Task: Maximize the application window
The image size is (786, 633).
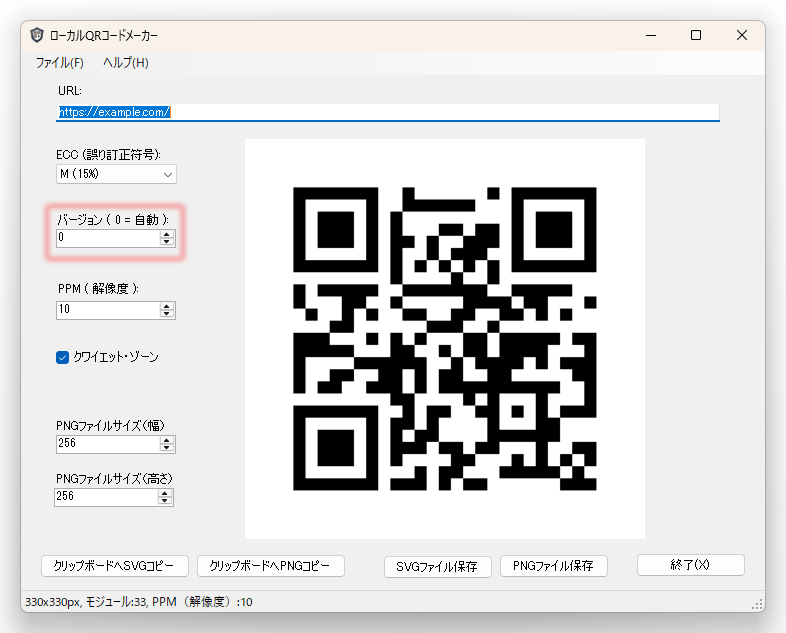Action: tap(696, 35)
